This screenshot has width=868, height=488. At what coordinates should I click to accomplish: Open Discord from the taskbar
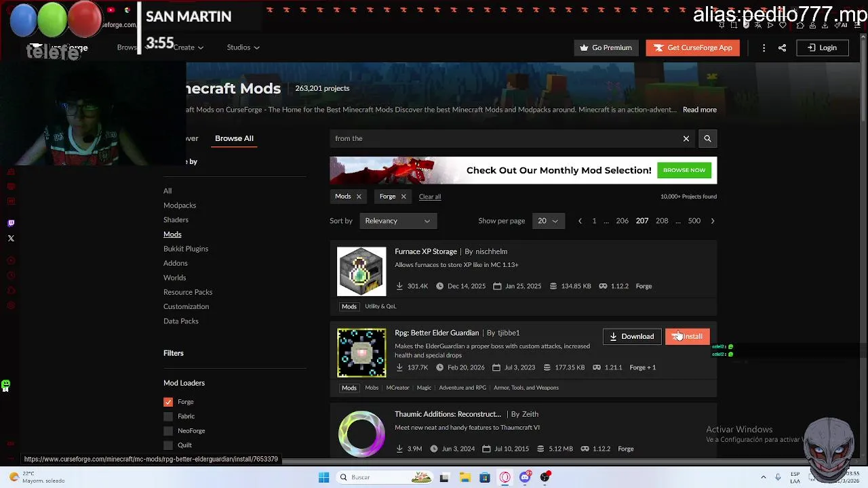tap(525, 477)
